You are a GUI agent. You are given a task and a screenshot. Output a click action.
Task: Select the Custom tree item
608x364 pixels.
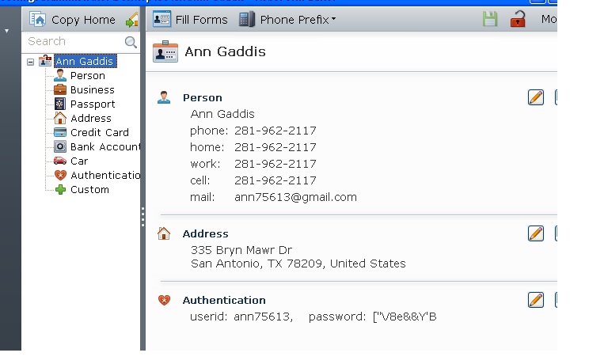pyautogui.click(x=89, y=190)
